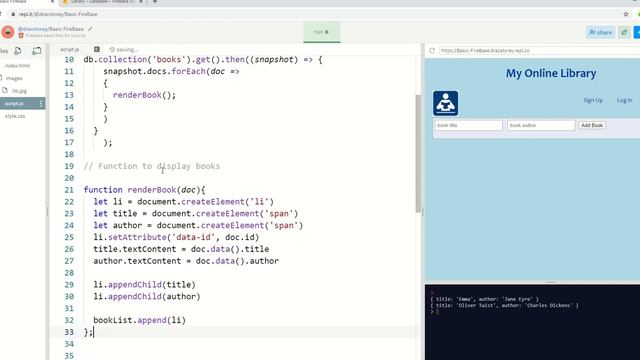Open style.css in the file tree
The width and height of the screenshot is (640, 360).
coord(15,116)
